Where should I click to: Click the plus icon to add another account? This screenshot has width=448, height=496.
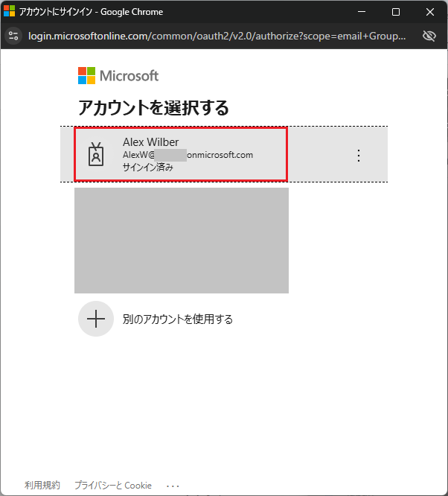96,319
